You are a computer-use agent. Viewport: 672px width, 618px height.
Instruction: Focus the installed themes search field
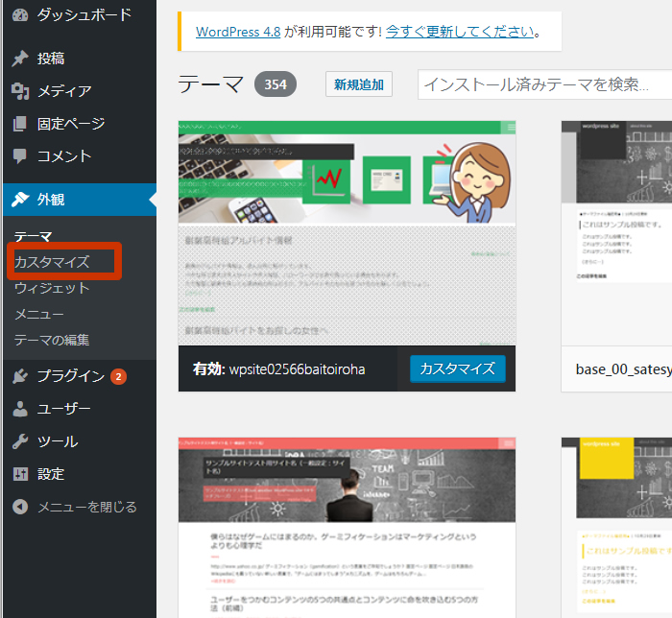click(x=544, y=84)
